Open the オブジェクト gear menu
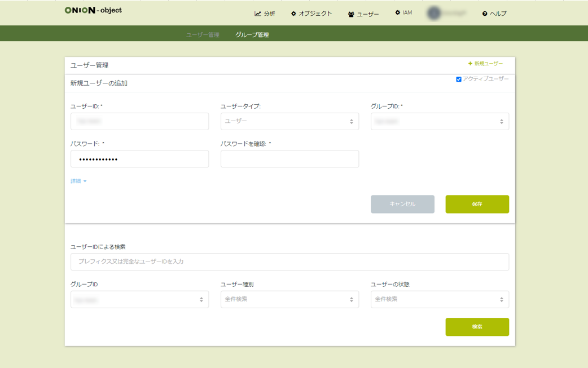Viewport: 588px width, 368px height. coord(311,14)
